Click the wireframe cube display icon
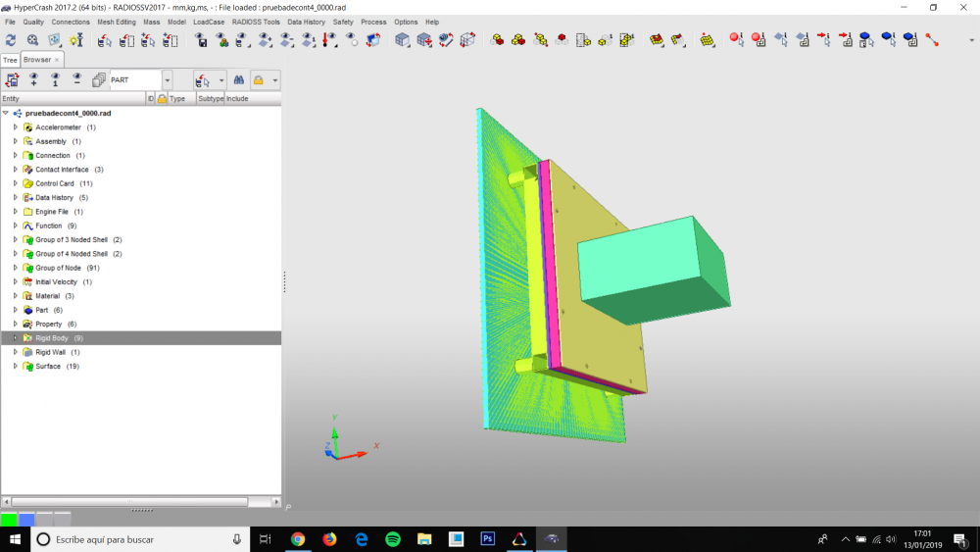Image resolution: width=980 pixels, height=552 pixels. point(467,40)
